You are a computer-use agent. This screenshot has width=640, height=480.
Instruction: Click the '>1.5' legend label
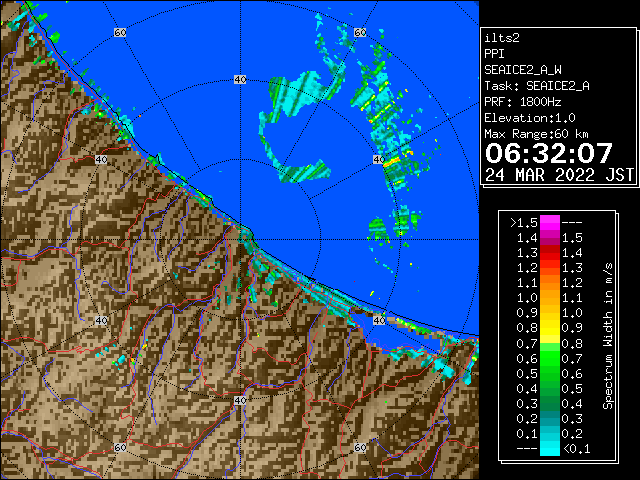(524, 223)
